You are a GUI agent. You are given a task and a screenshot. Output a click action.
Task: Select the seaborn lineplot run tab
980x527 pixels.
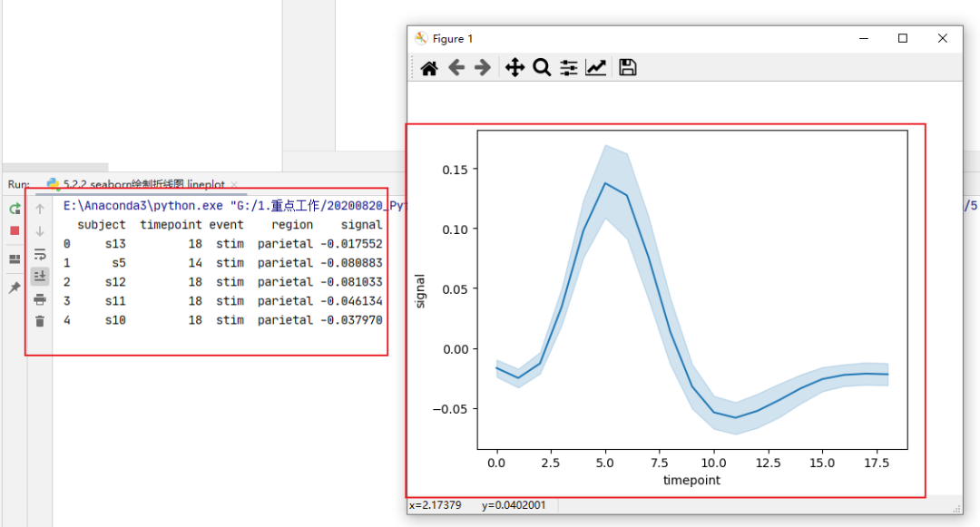(136, 184)
